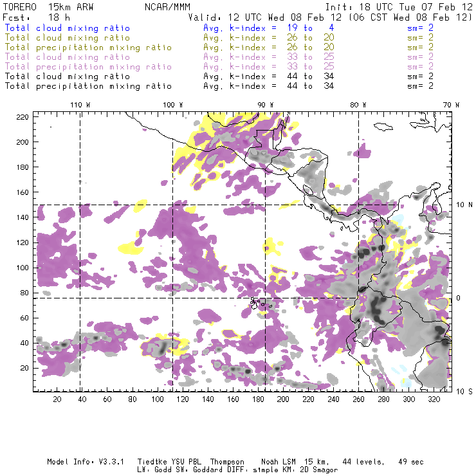Select the "2D Smagor" footer text
476x476 pixels.
[319, 470]
